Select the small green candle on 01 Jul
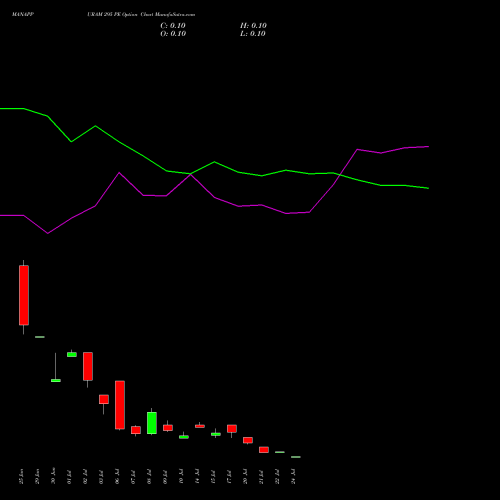This screenshot has width=500, height=500. click(72, 355)
